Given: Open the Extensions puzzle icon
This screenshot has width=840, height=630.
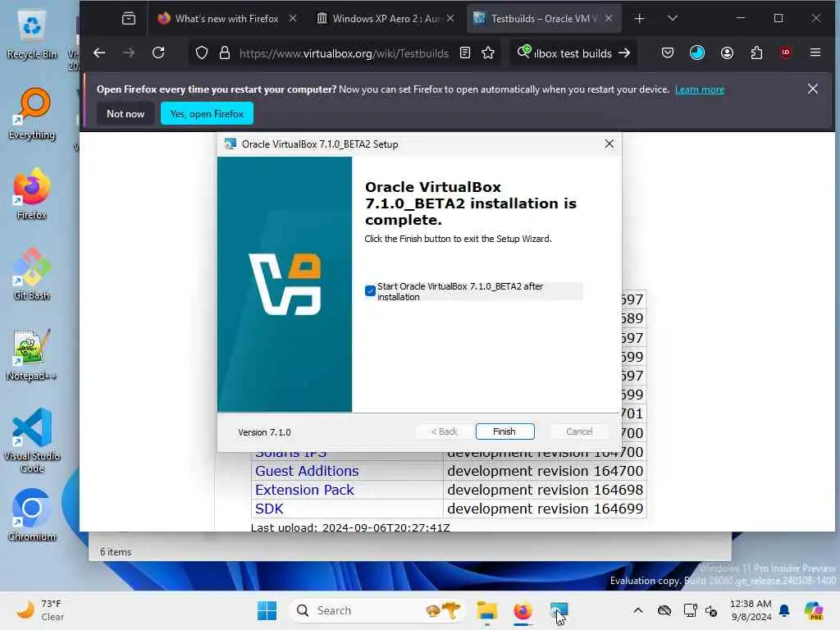Looking at the screenshot, I should (x=756, y=53).
